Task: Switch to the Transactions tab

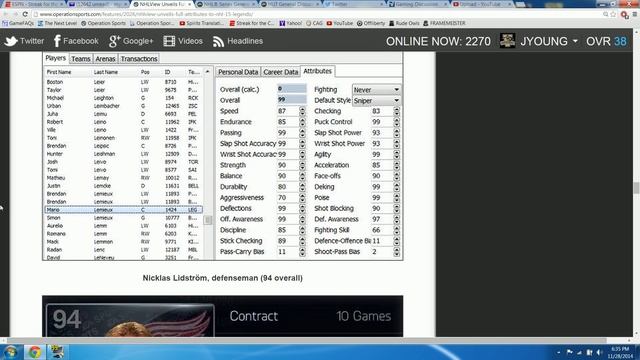Action: point(139,59)
